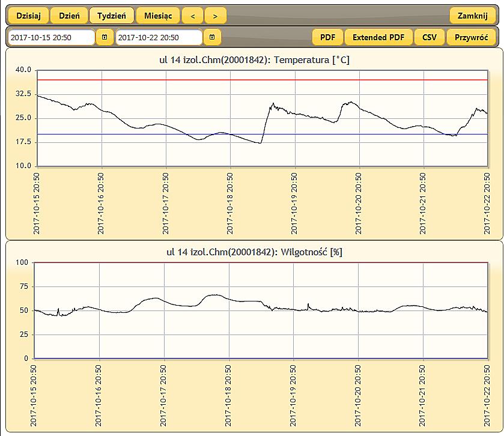Click 0 on humidity axis
The height and width of the screenshot is (436, 504).
tap(26, 359)
